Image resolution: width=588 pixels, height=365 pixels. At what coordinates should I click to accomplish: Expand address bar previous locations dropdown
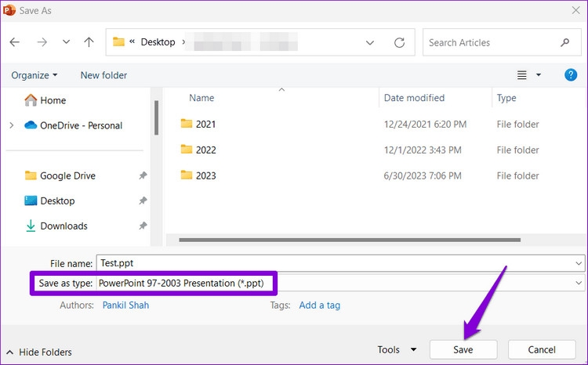pos(370,43)
